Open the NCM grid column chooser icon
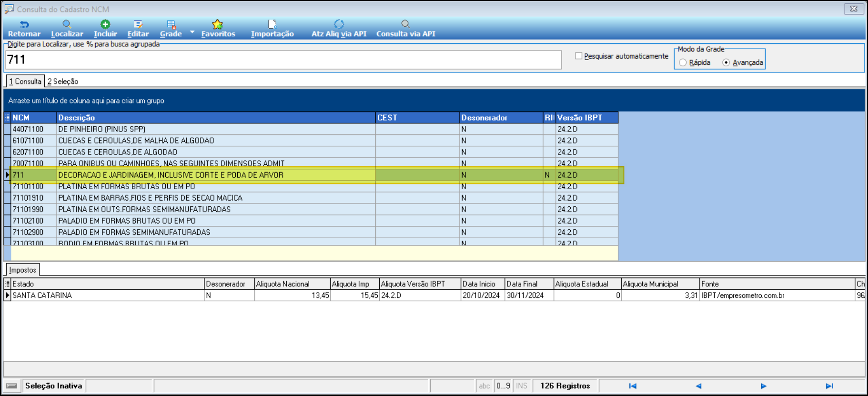This screenshot has width=868, height=396. click(x=7, y=118)
